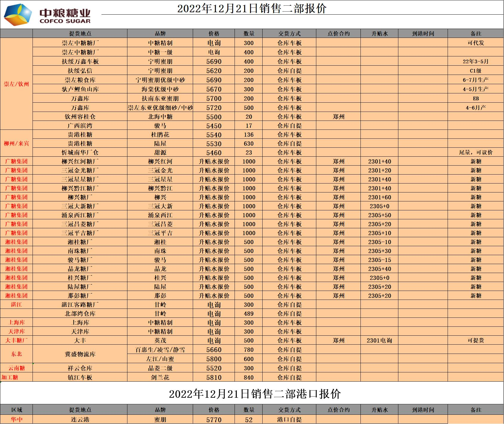
Task: Select the 可代发 remark cell
Action: point(475,43)
